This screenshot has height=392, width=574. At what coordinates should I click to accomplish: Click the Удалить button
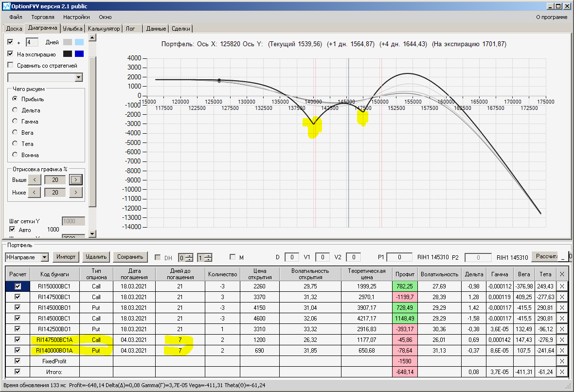(x=96, y=257)
